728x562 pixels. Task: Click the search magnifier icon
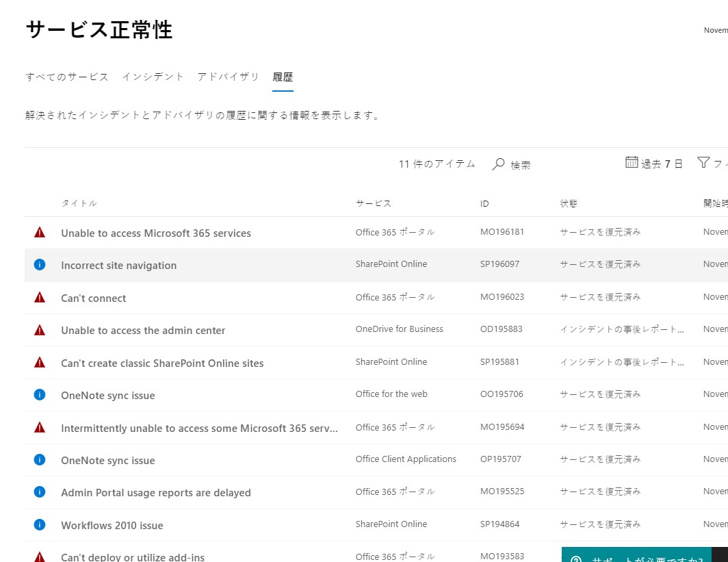(x=499, y=164)
